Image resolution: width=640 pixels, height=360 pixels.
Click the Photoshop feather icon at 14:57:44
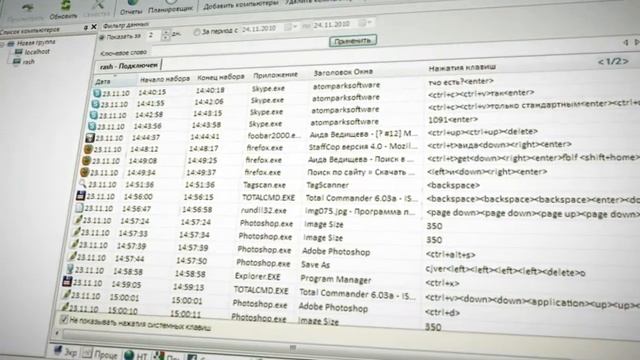[x=72, y=257]
